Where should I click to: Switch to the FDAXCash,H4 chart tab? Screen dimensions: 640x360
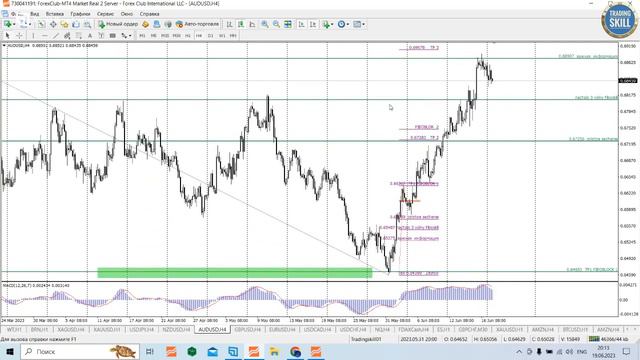413,329
